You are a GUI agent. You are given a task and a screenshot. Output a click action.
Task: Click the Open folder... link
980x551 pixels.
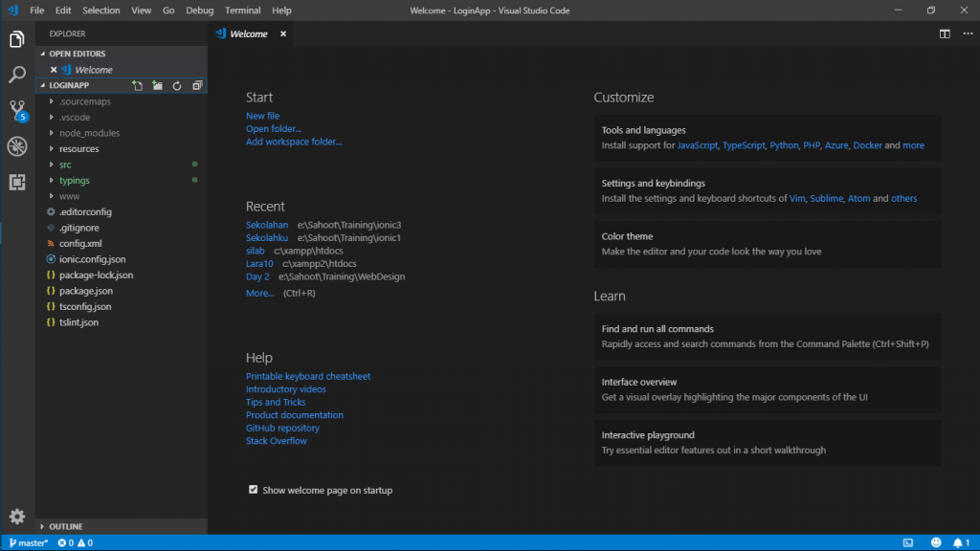pyautogui.click(x=274, y=129)
